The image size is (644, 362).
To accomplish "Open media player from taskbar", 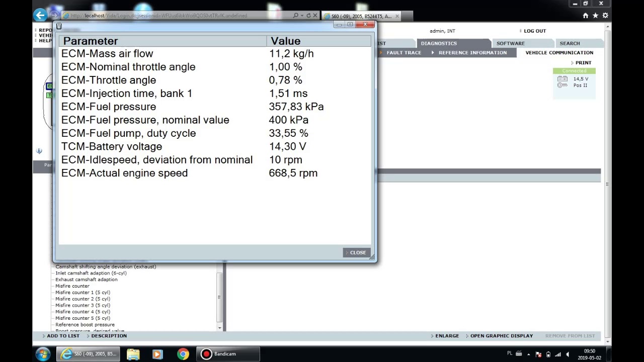I will pyautogui.click(x=157, y=354).
